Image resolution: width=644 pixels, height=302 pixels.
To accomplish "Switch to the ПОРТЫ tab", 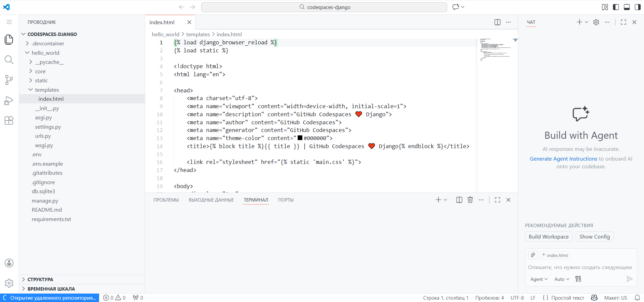I will click(286, 200).
